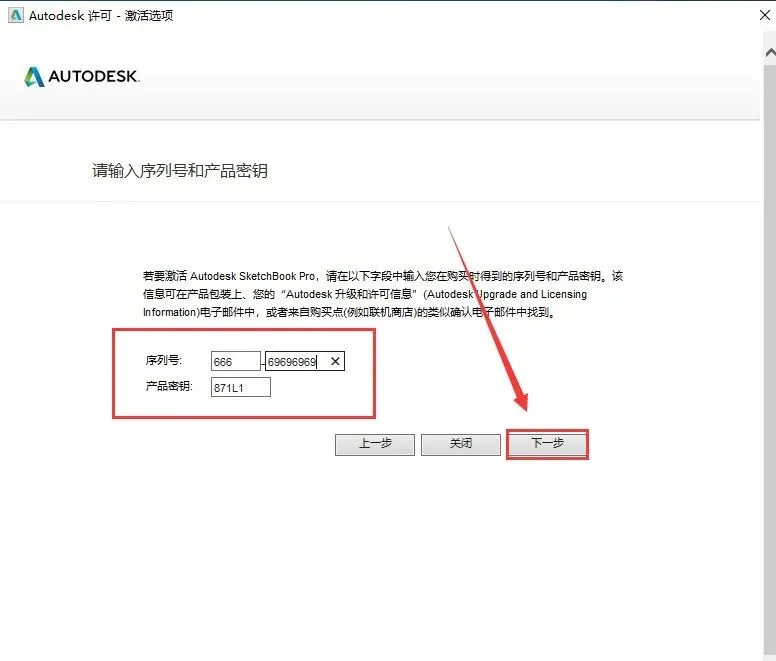776x661 pixels.
Task: Clear serial number with the X icon
Action: coord(335,361)
